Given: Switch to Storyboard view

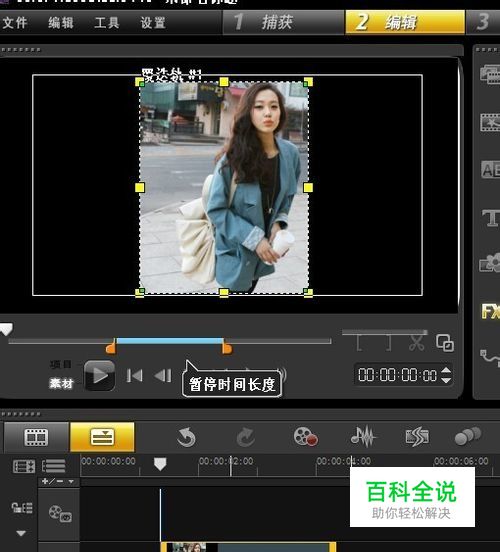Looking at the screenshot, I should (36, 437).
